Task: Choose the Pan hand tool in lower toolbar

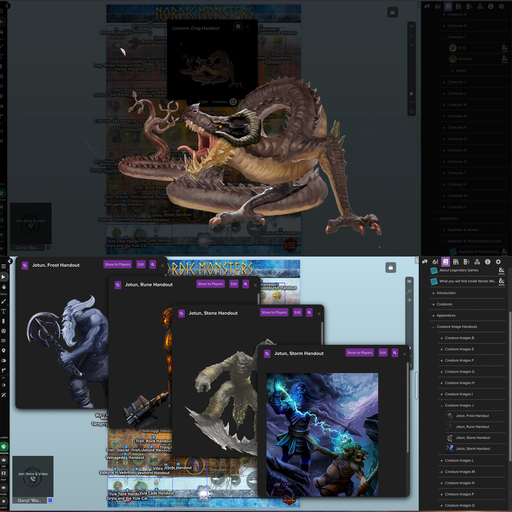Action: pos(3,287)
